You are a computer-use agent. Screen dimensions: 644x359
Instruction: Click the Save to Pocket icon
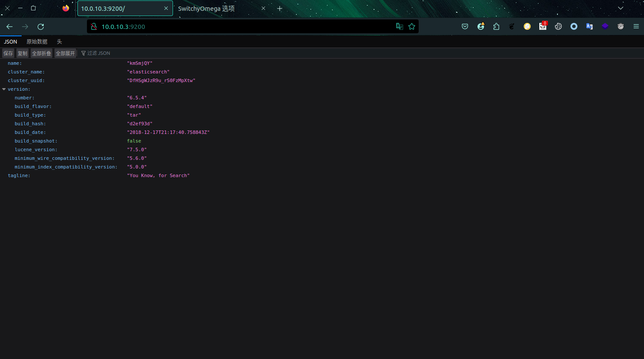465,26
